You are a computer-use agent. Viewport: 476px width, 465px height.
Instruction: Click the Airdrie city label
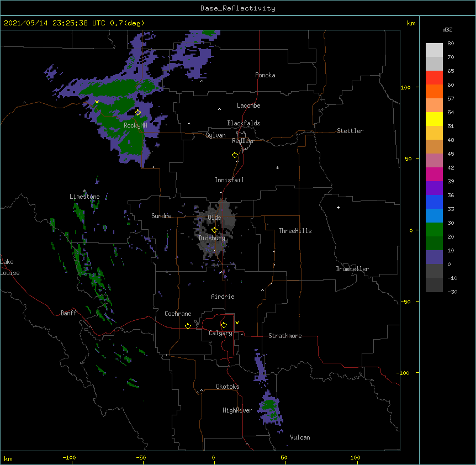tap(223, 297)
